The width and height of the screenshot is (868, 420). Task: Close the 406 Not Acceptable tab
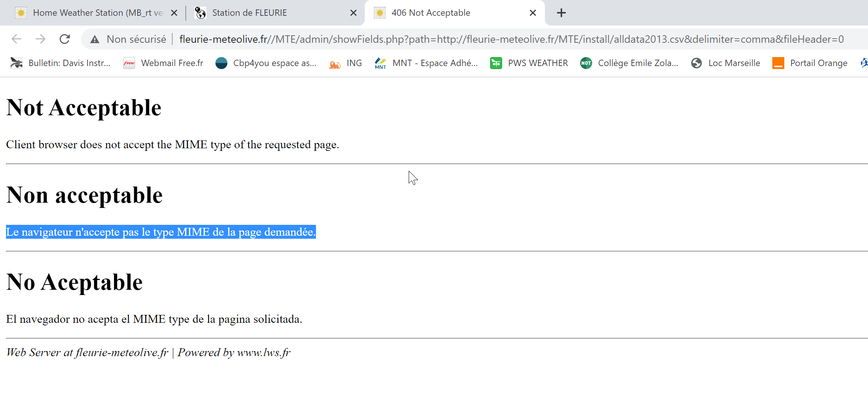coord(533,13)
